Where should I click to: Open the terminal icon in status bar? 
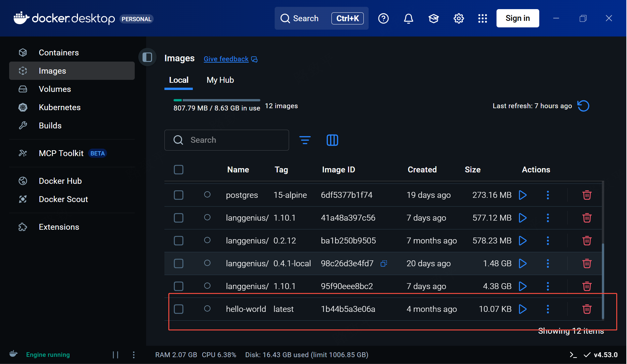coord(573,355)
